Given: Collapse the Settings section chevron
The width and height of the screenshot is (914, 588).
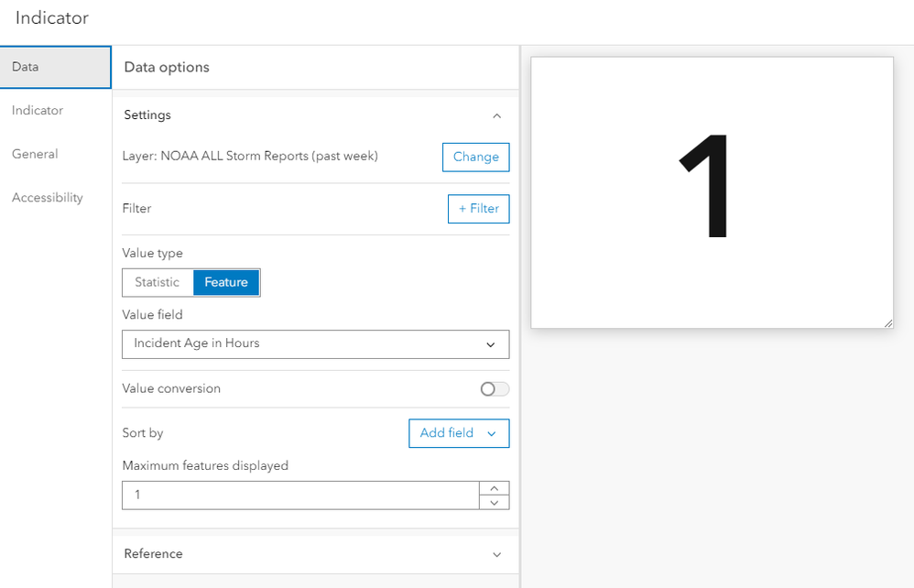Looking at the screenshot, I should coord(496,116).
